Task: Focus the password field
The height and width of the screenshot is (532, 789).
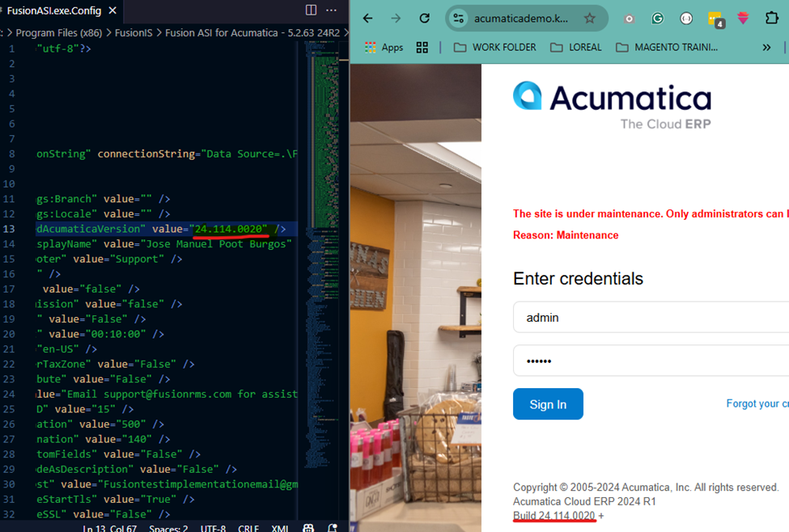Action: coord(651,361)
